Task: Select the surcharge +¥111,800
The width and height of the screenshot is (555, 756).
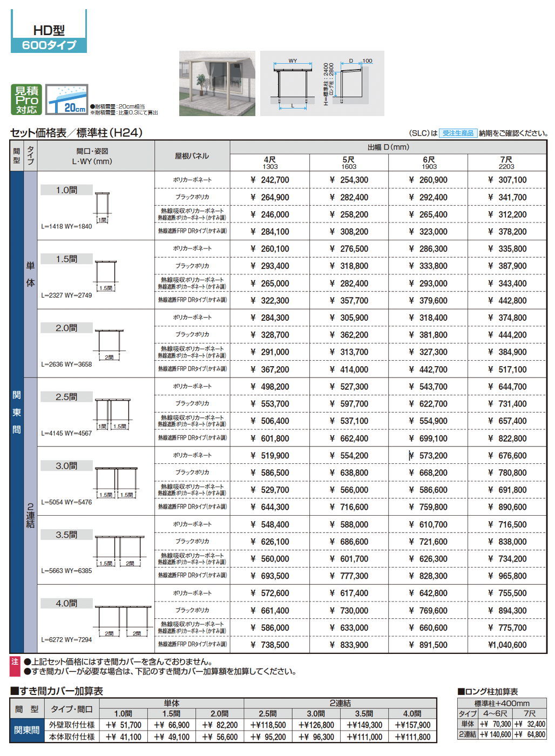Action: [x=412, y=737]
